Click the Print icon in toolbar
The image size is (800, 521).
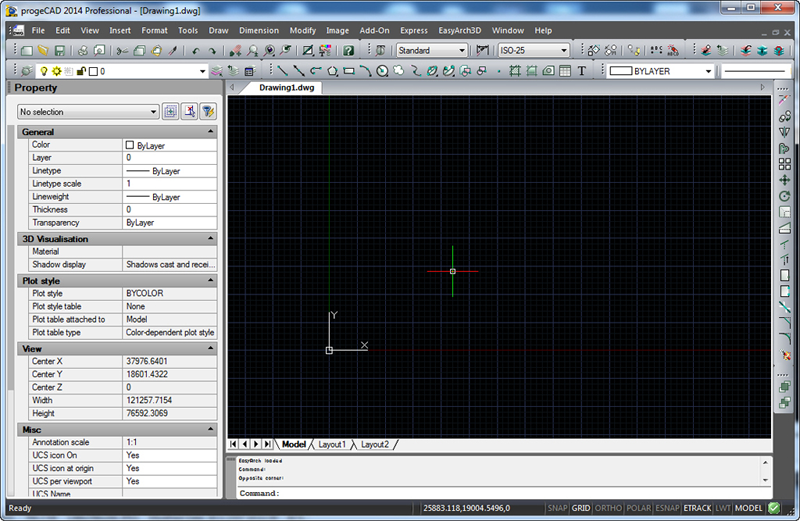click(84, 50)
